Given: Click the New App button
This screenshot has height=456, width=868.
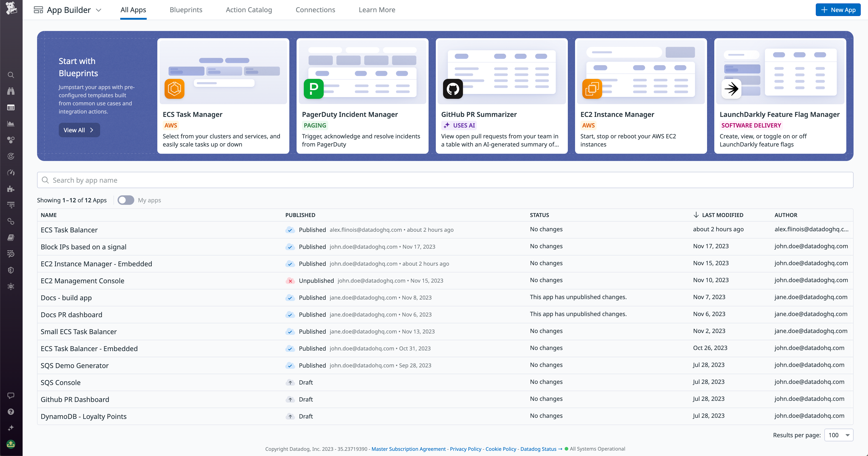Looking at the screenshot, I should (838, 10).
